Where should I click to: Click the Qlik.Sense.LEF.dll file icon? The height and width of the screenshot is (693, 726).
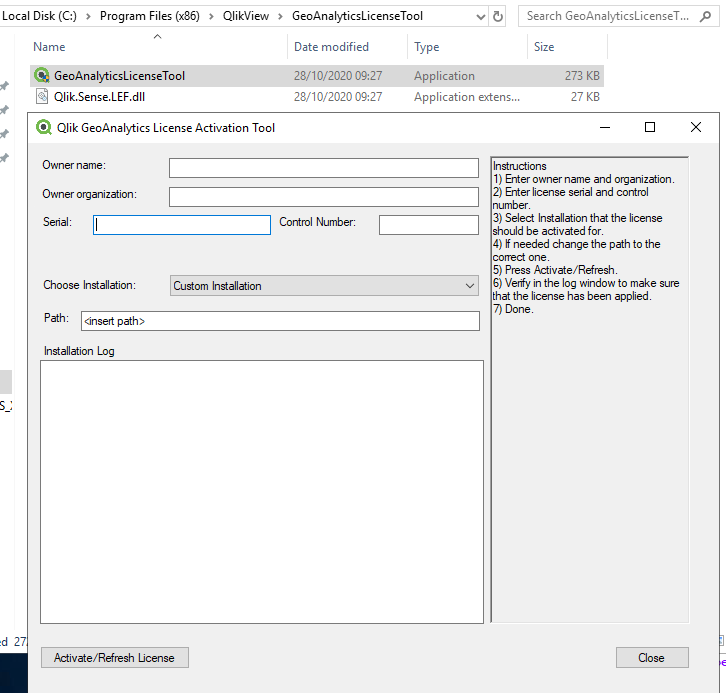(x=42, y=97)
